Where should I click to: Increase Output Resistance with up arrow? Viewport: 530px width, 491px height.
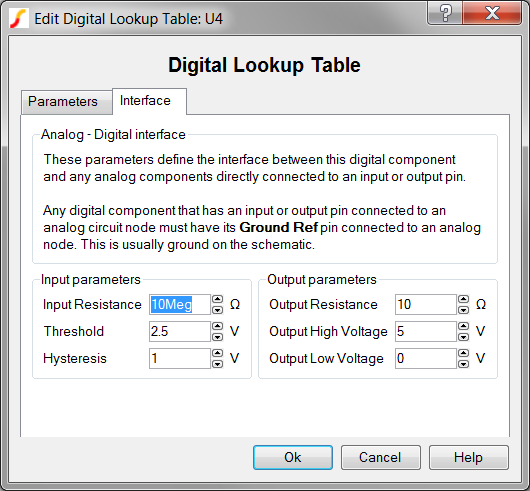(463, 299)
